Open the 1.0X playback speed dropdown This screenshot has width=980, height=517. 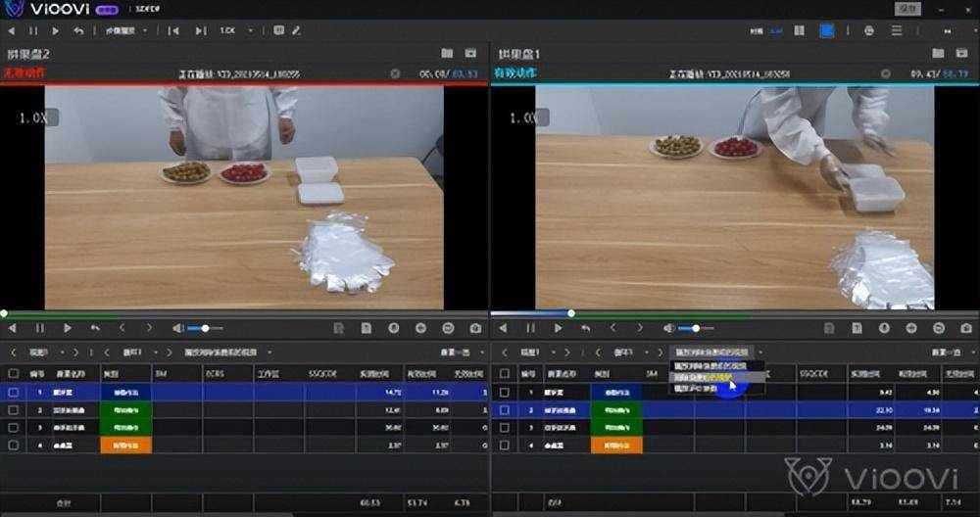[236, 30]
